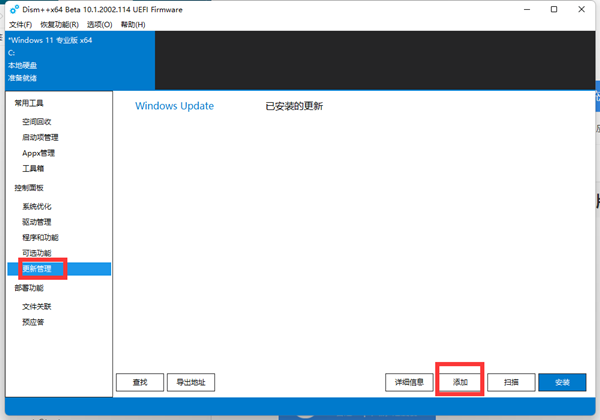Open the 文件(F) menu

click(x=20, y=24)
